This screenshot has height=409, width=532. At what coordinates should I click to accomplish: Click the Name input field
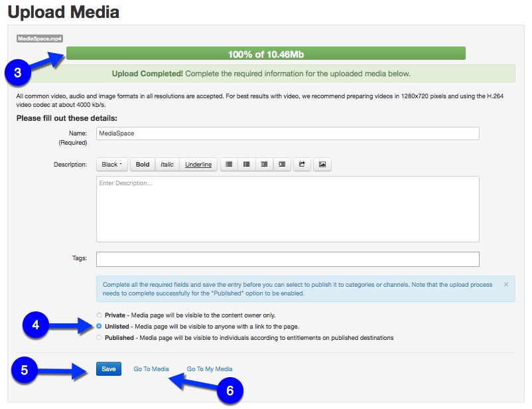[287, 133]
